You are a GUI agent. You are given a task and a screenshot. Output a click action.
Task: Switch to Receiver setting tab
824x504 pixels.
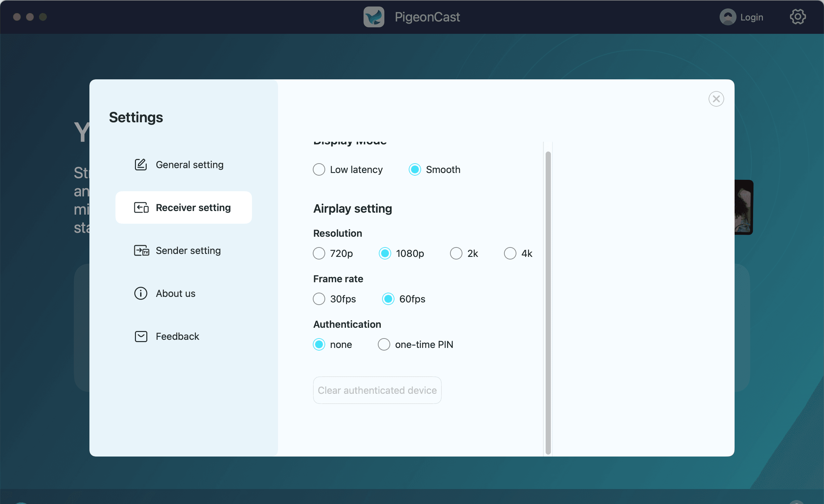click(x=183, y=207)
